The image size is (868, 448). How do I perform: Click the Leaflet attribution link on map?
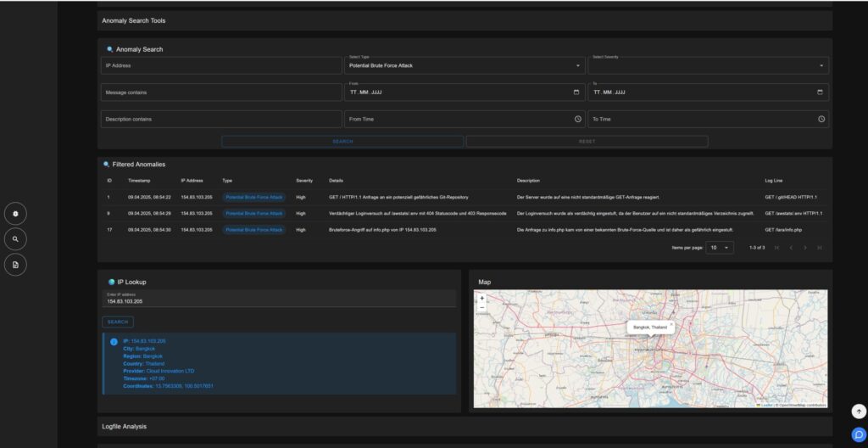click(x=766, y=405)
